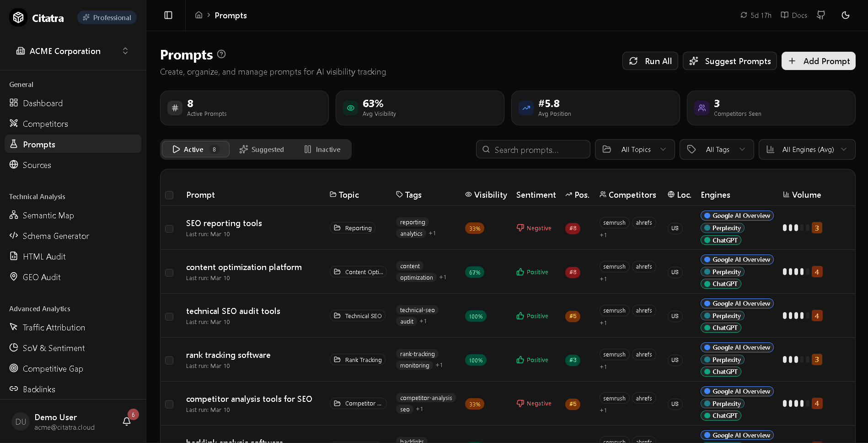Open the Prompts help question-mark icon
The width and height of the screenshot is (868, 443).
(221, 54)
